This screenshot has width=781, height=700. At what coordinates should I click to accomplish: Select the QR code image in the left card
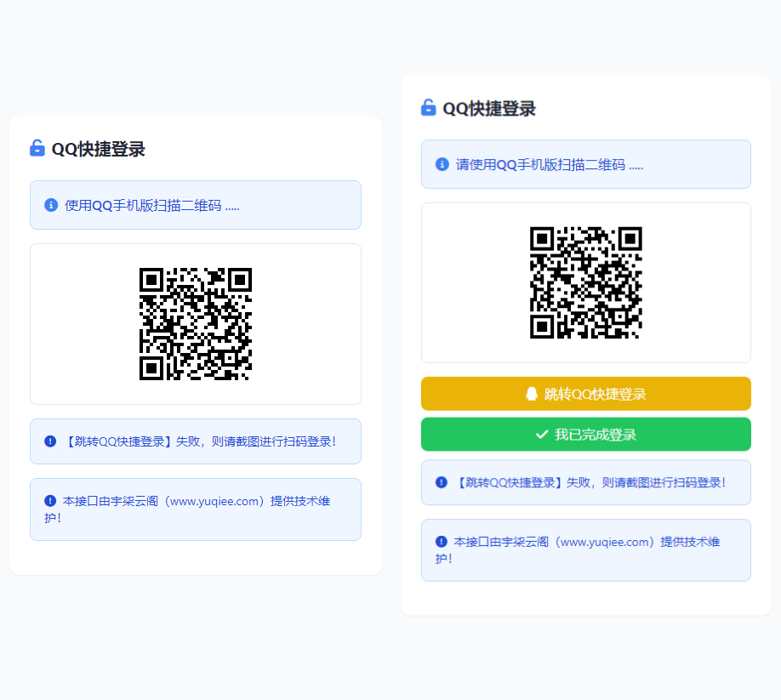tap(196, 324)
